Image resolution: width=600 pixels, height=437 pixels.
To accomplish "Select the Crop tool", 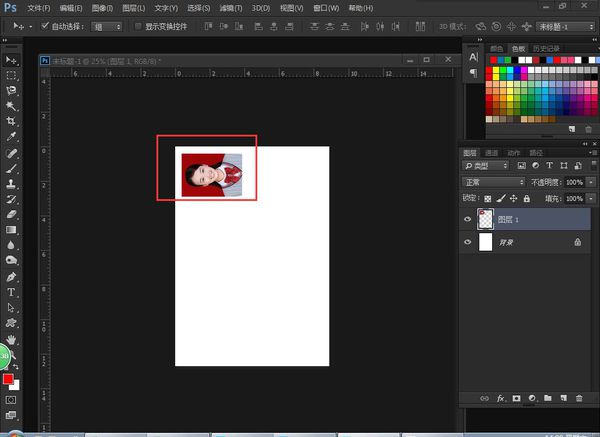I will pyautogui.click(x=11, y=120).
